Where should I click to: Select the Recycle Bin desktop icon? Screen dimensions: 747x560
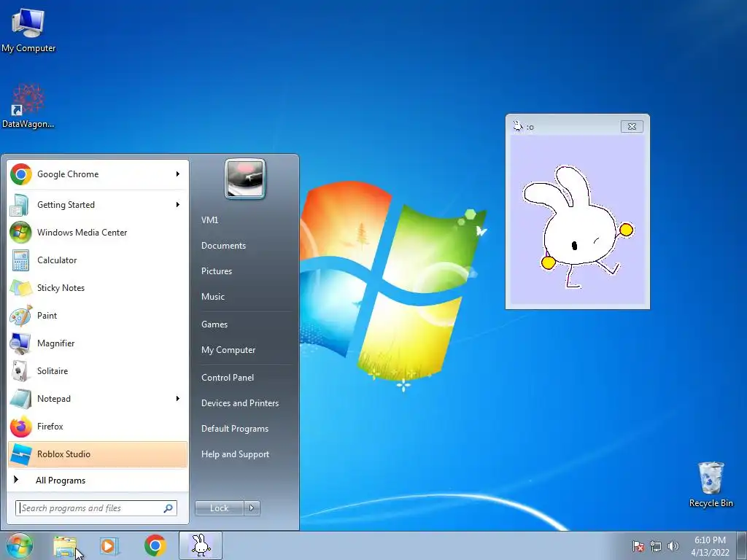click(711, 484)
